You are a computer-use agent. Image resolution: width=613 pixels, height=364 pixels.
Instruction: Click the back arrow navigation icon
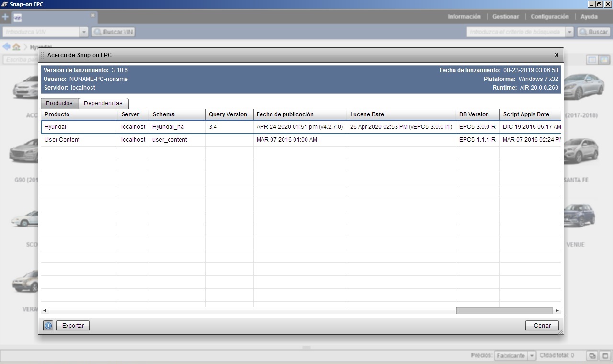pos(6,46)
